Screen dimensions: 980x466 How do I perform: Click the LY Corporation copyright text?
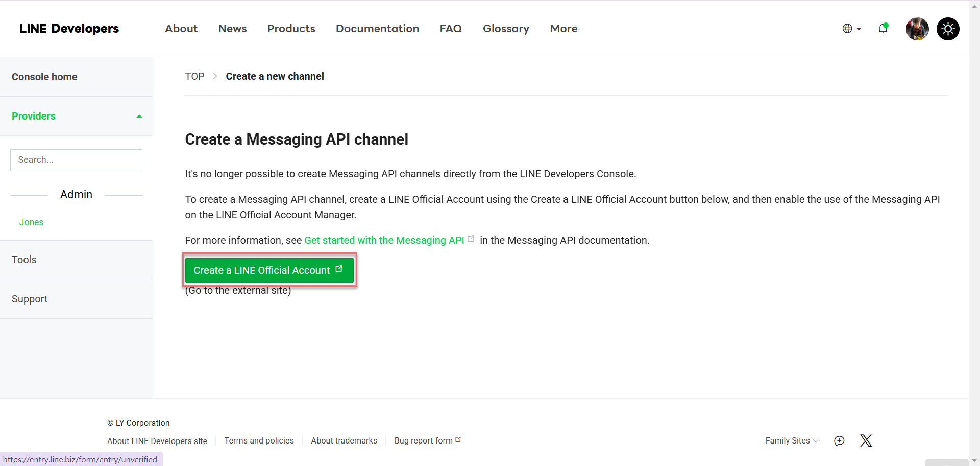pyautogui.click(x=138, y=423)
